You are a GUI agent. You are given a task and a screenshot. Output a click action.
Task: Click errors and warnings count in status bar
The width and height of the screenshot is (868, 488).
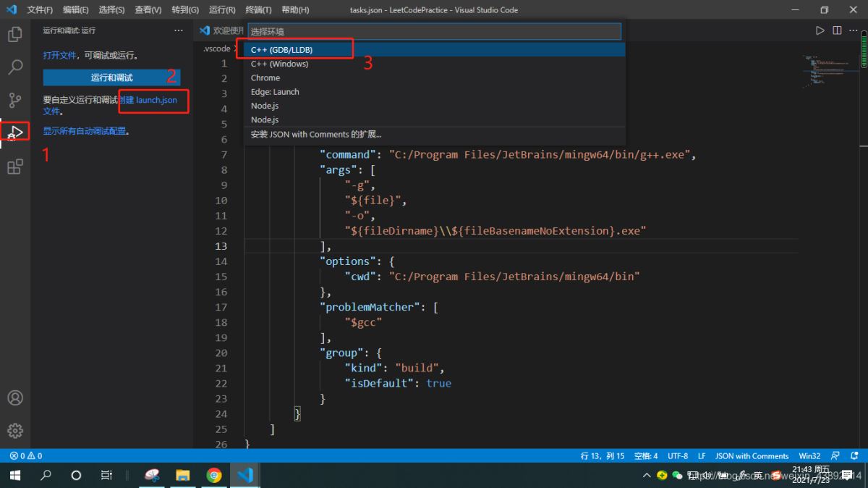tap(26, 456)
